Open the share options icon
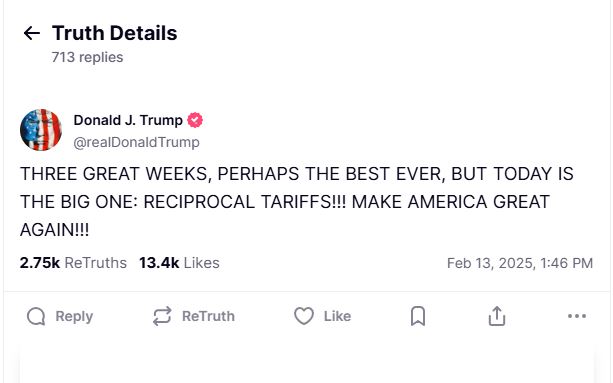The height and width of the screenshot is (383, 613). click(x=497, y=316)
